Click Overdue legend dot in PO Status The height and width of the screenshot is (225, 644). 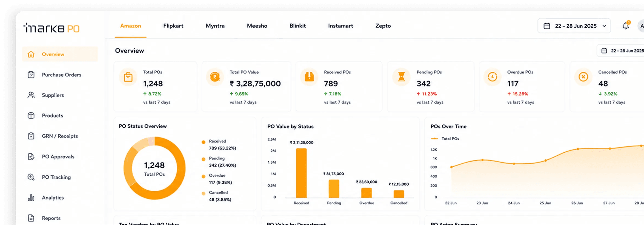tap(204, 176)
